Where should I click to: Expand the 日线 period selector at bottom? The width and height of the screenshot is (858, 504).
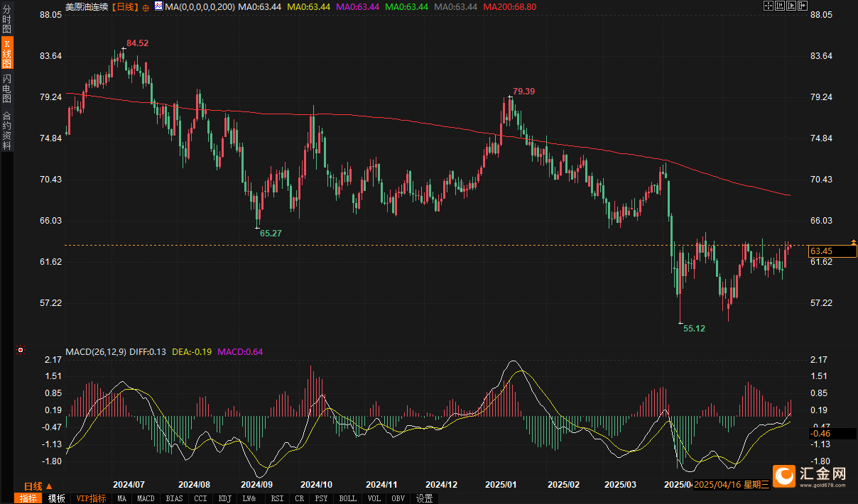pyautogui.click(x=38, y=486)
